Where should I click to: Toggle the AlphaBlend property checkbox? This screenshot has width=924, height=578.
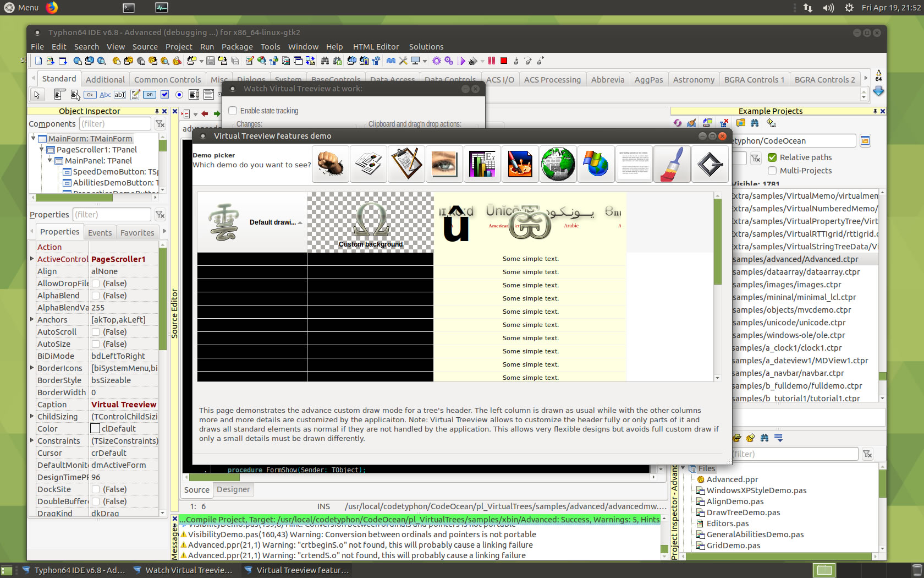96,296
